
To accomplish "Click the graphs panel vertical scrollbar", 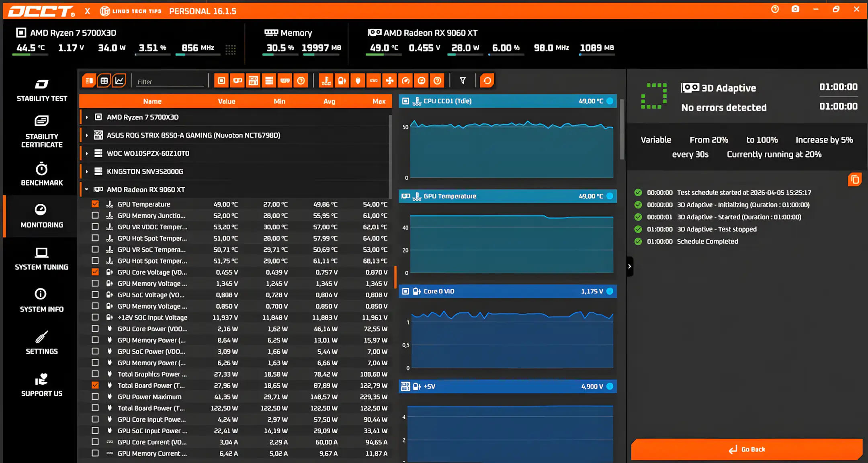I will [x=622, y=129].
